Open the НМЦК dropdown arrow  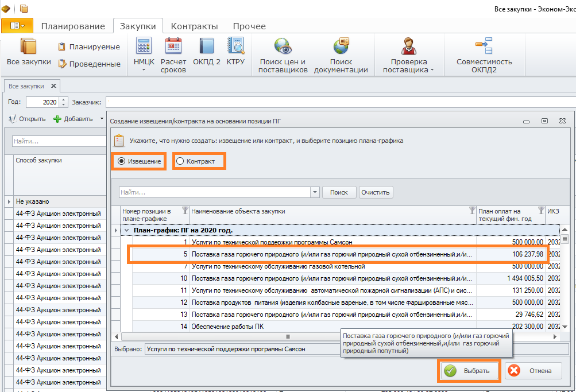pyautogui.click(x=144, y=70)
